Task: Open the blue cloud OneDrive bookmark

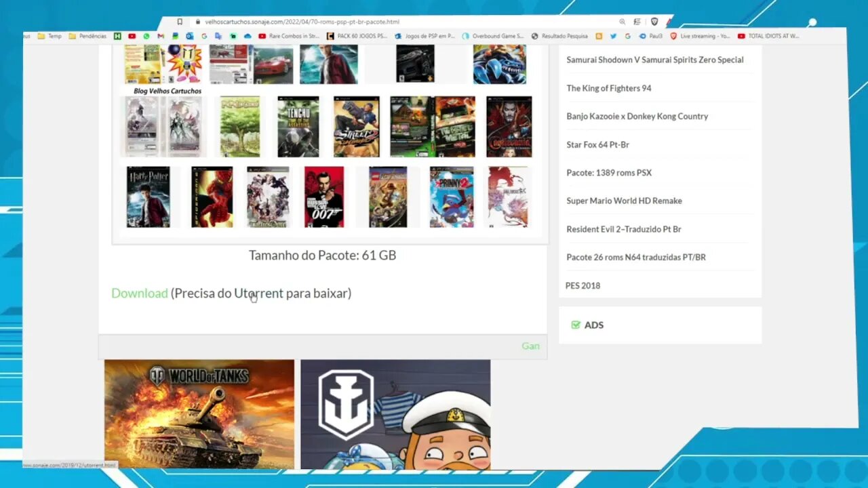Action: pos(248,36)
